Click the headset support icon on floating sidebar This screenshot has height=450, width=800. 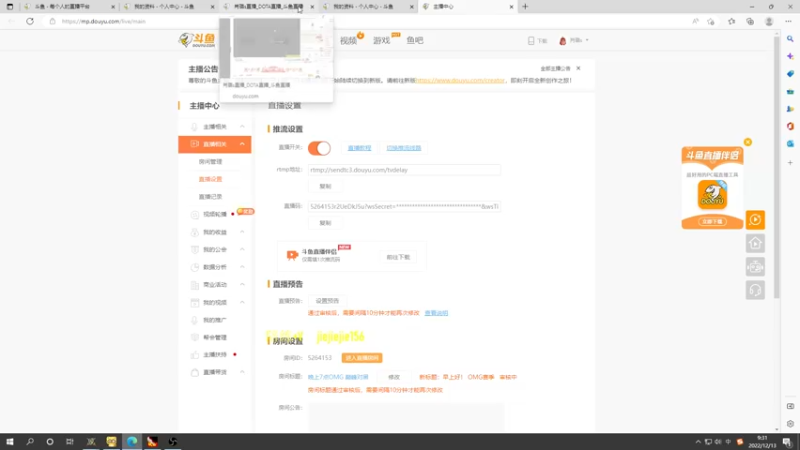point(755,290)
